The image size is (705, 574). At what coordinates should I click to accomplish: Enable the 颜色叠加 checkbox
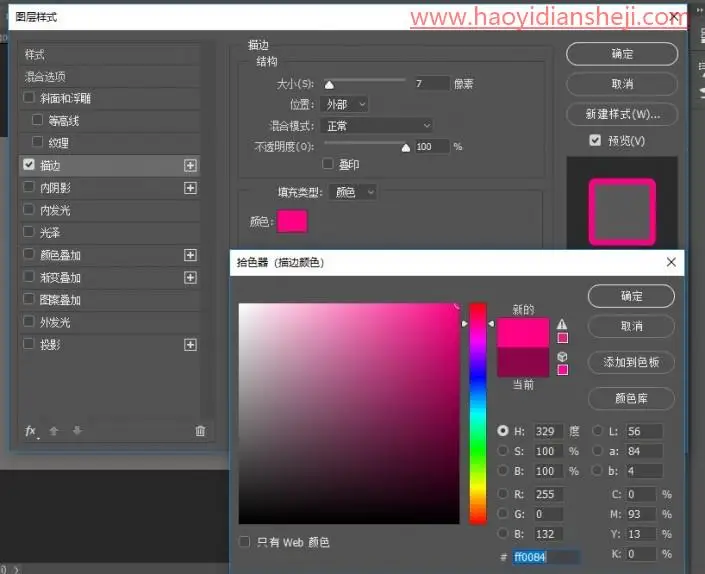tap(29, 254)
